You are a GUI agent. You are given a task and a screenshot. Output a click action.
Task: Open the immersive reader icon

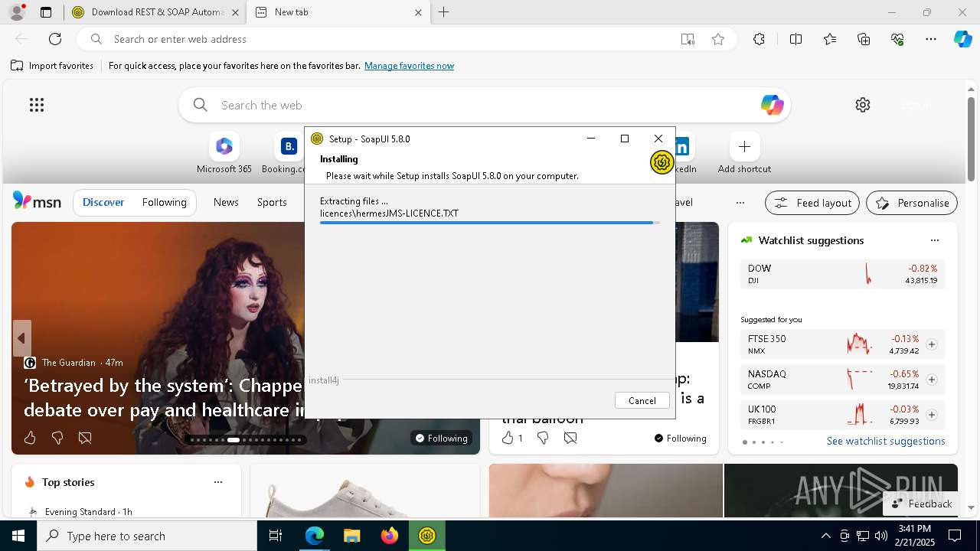tap(688, 39)
